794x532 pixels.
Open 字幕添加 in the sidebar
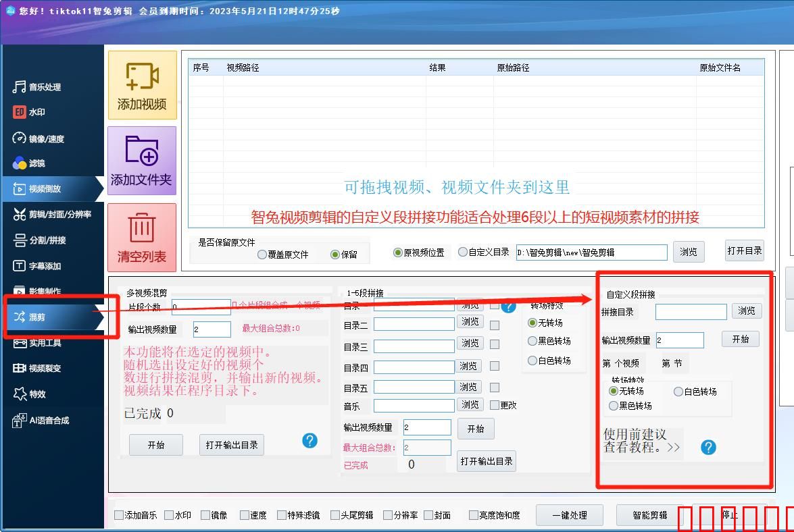[37, 266]
